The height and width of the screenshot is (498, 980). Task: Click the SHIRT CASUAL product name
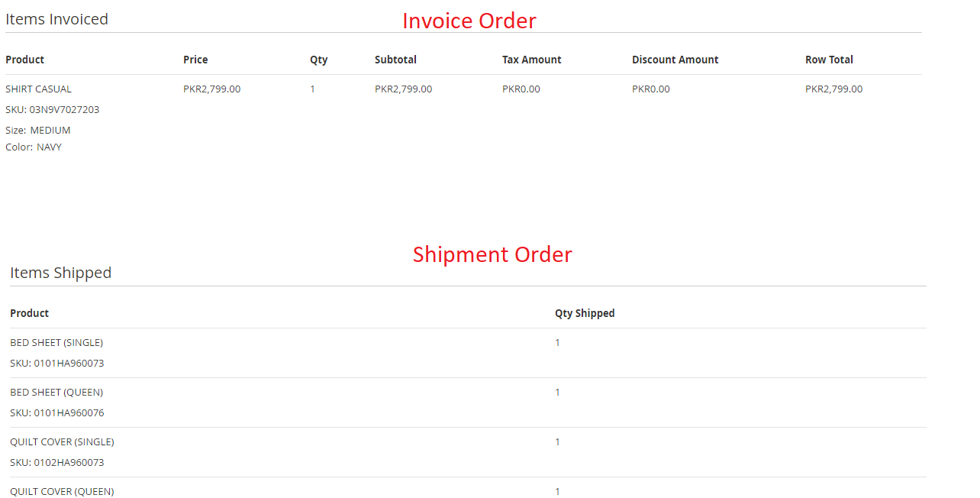pos(38,89)
